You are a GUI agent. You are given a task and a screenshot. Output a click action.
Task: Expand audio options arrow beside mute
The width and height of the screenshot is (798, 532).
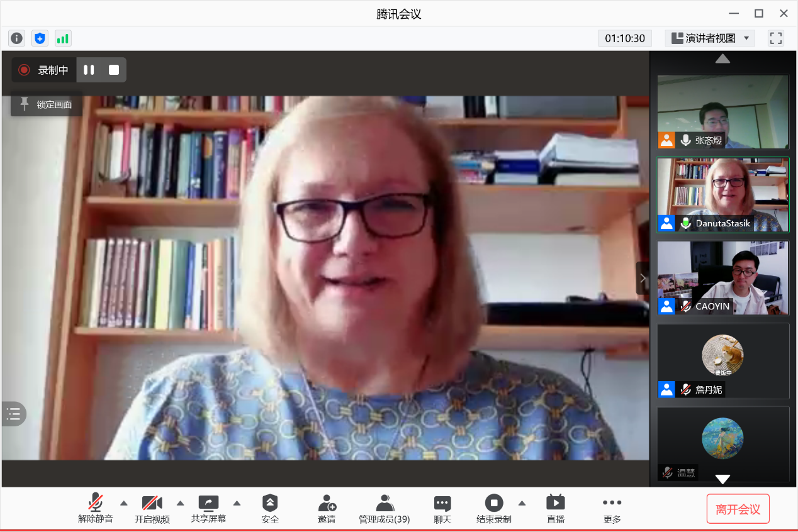tap(124, 503)
